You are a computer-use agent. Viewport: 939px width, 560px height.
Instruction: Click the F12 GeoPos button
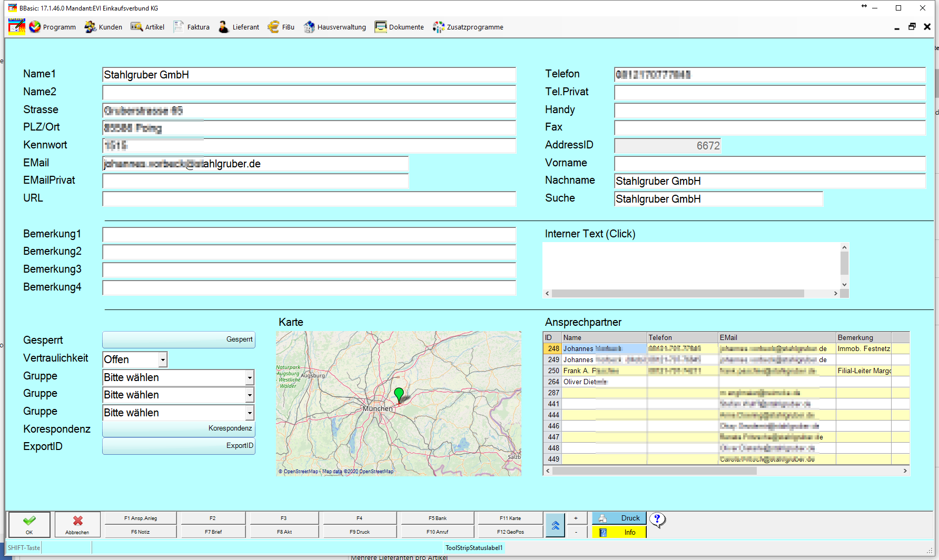pyautogui.click(x=510, y=532)
